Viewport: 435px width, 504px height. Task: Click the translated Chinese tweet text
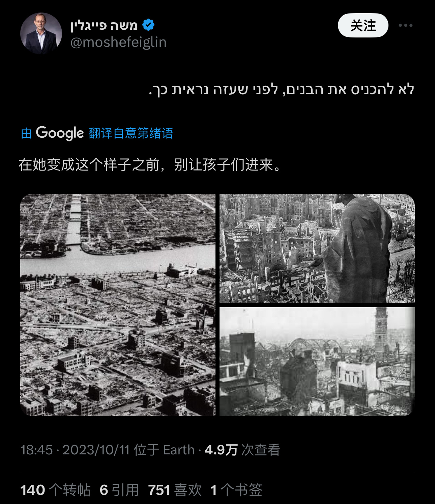pos(150,165)
